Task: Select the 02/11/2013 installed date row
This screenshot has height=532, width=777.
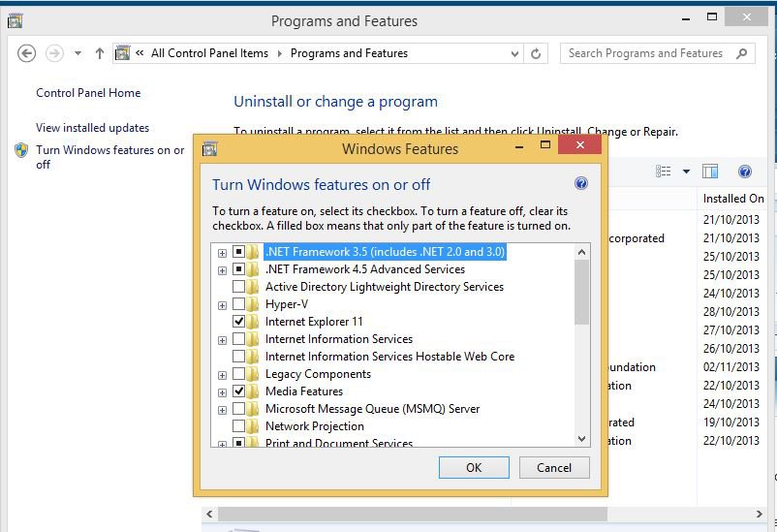Action: (730, 367)
